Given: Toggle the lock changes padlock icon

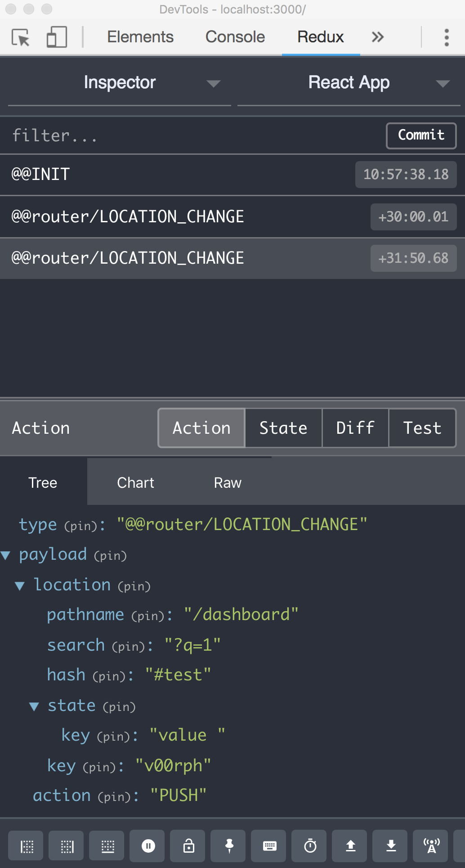Looking at the screenshot, I should point(189,846).
